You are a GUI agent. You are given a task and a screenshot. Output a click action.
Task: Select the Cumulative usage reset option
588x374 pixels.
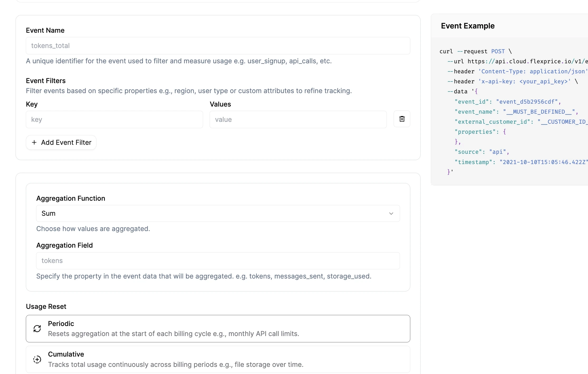click(x=218, y=359)
